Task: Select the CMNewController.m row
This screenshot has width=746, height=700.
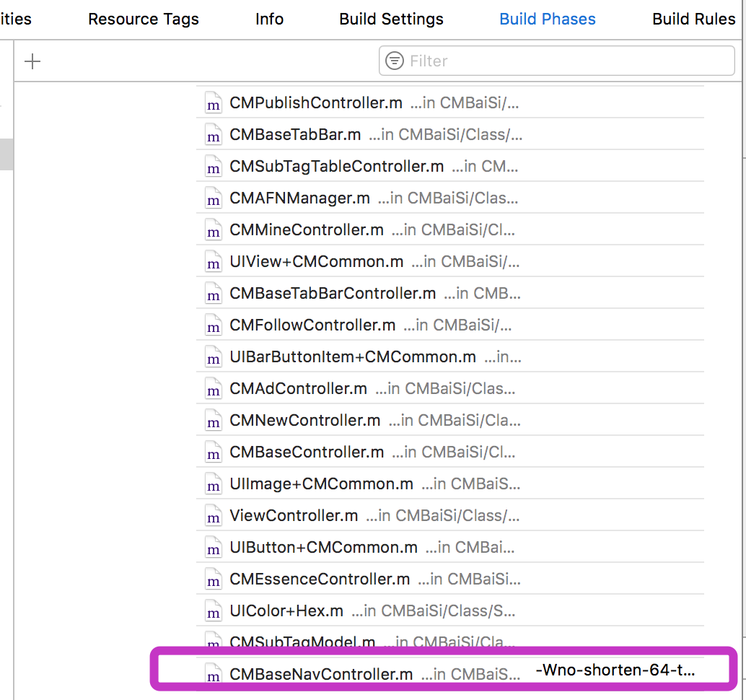Action: 450,420
